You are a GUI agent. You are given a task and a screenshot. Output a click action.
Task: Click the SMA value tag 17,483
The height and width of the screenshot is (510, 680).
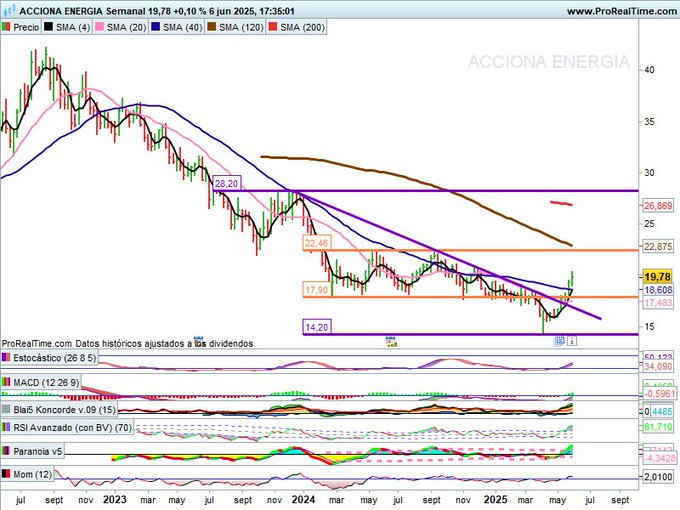pos(658,303)
